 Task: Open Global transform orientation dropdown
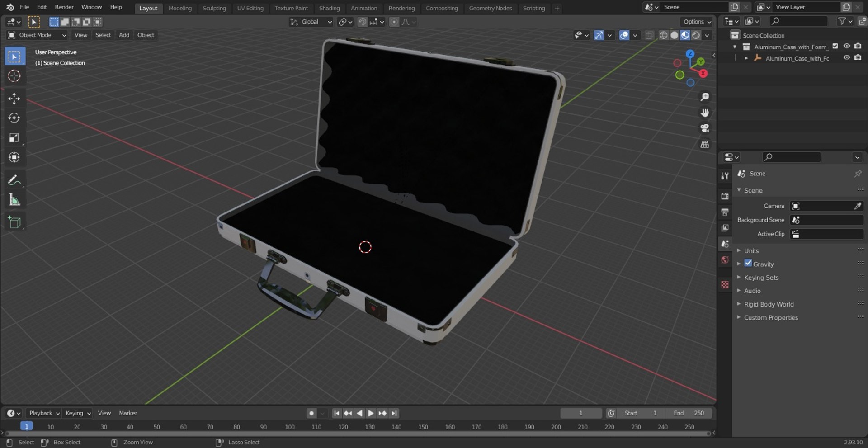tap(311, 22)
